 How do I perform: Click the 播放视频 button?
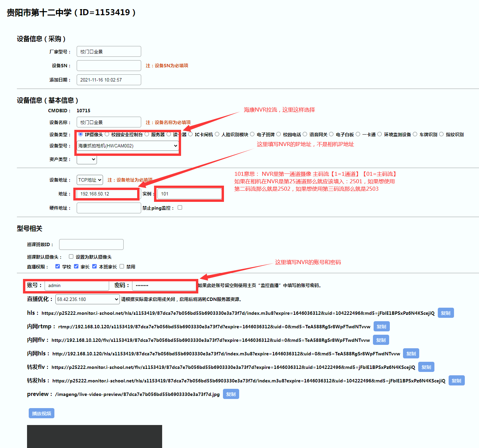[41, 414]
